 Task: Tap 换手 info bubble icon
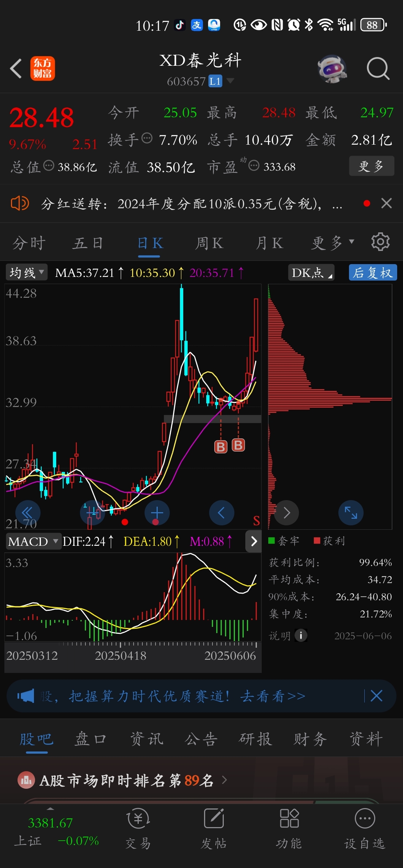click(147, 138)
